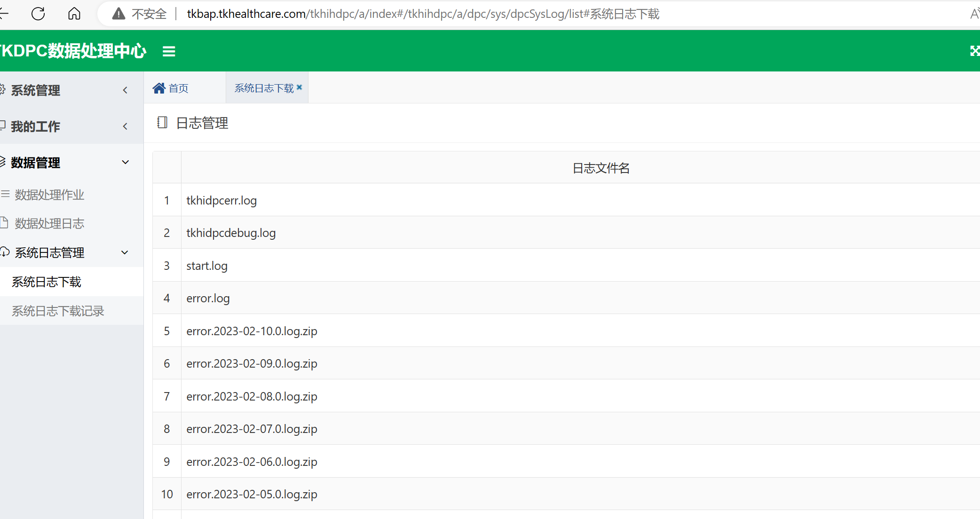
Task: Go to the browser home page icon
Action: tap(74, 14)
